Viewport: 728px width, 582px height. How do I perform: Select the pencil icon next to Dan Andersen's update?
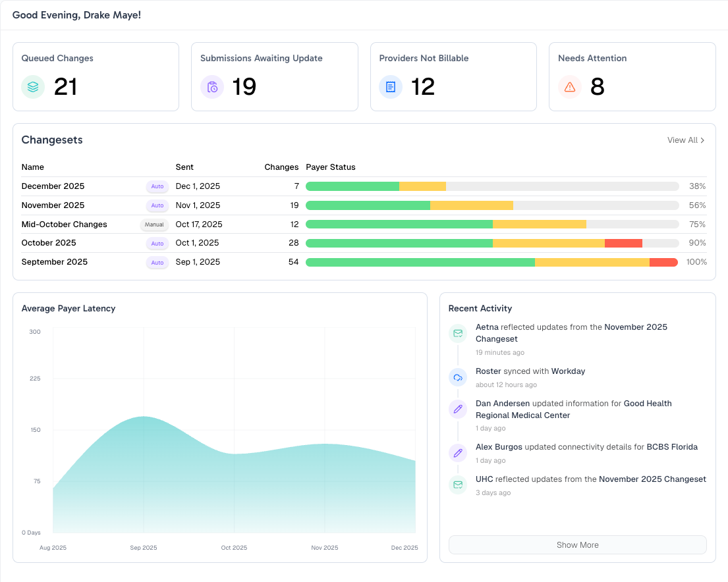point(458,409)
